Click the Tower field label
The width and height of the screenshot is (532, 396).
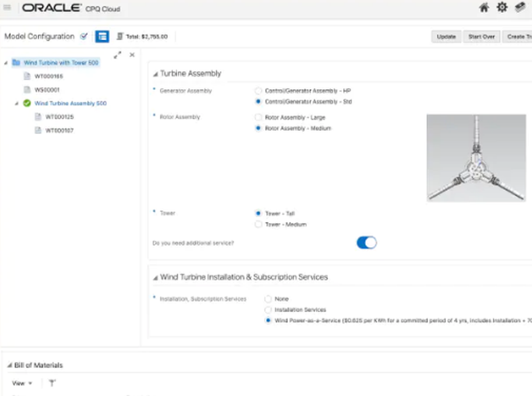click(167, 213)
